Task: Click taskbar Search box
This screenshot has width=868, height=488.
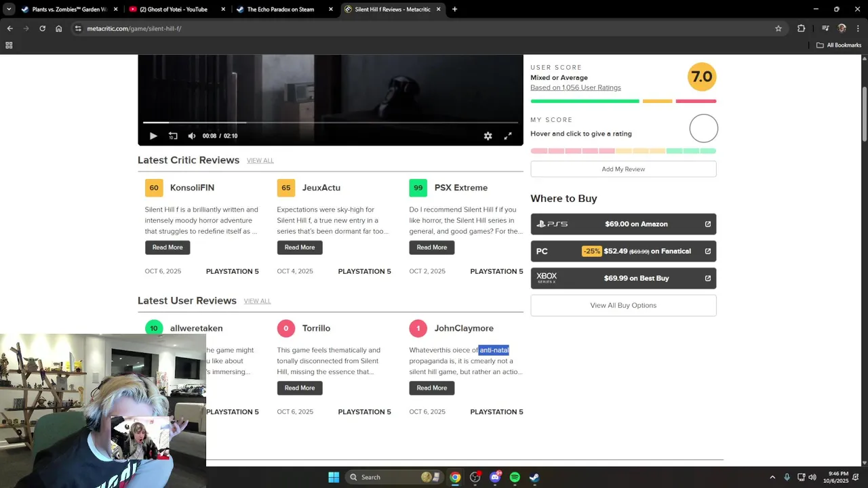Action: tap(395, 477)
